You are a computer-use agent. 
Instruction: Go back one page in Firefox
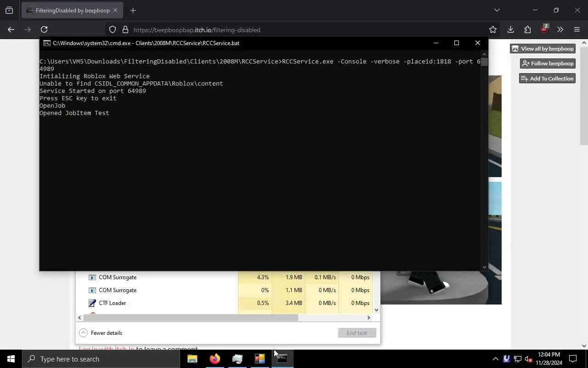(11, 29)
